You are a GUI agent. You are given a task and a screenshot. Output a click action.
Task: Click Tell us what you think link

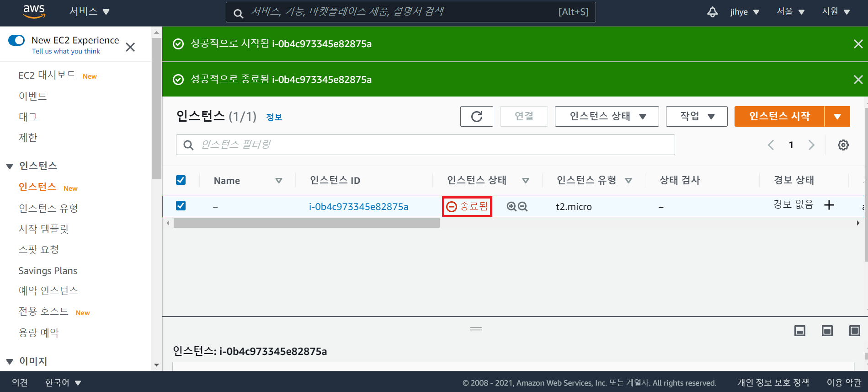point(66,51)
